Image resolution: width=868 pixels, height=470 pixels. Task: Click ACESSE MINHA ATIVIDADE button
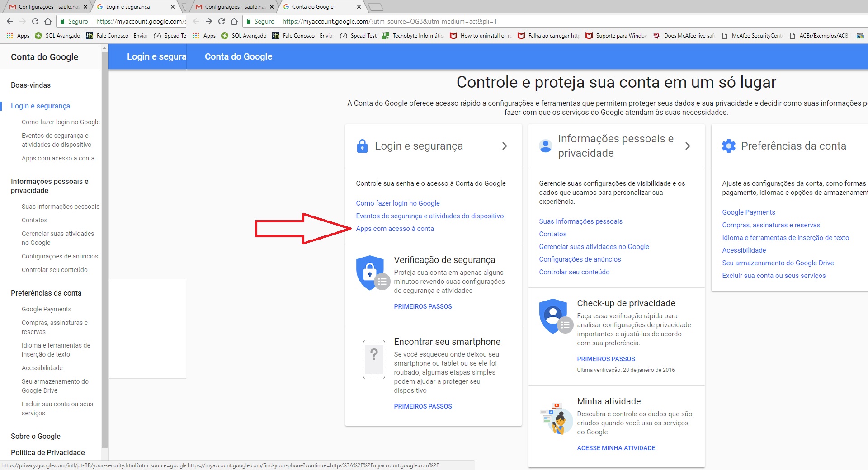616,448
